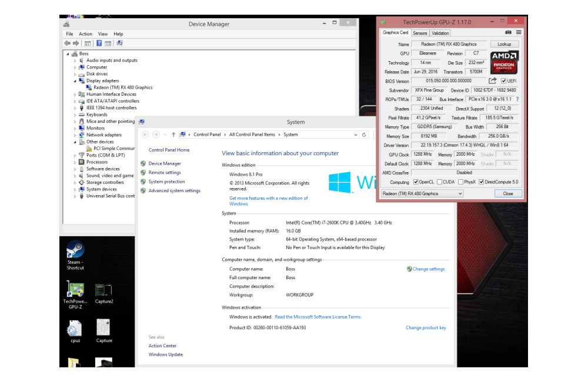Image resolution: width=588 pixels, height=382 pixels.
Task: Open the GPU-Z hamburger menu icon
Action: 519,33
